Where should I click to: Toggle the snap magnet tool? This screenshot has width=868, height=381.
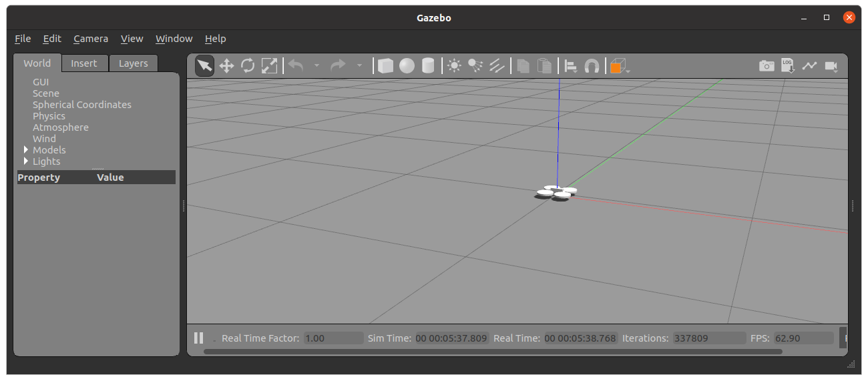click(x=592, y=65)
